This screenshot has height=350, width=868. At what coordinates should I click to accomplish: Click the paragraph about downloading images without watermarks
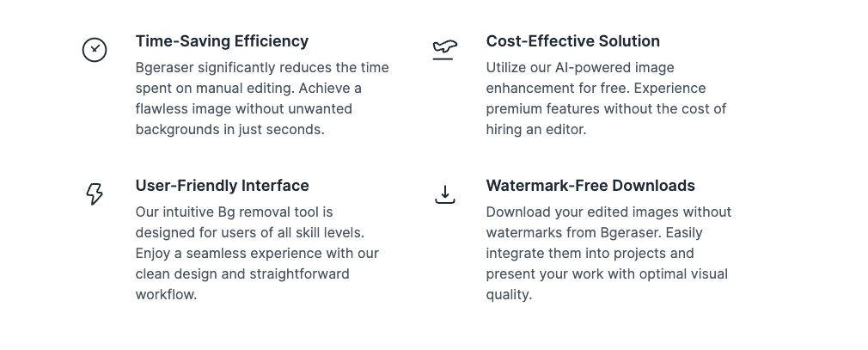(608, 253)
